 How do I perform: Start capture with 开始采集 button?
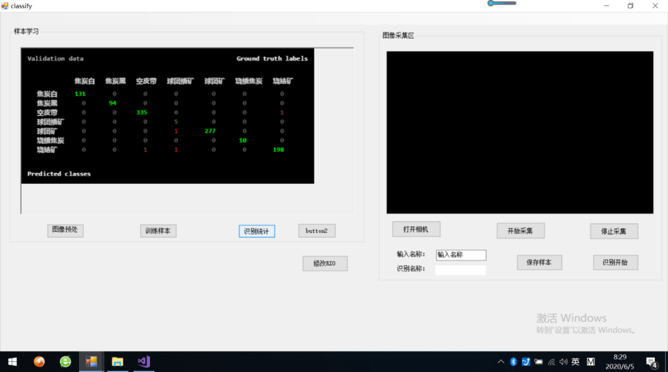pos(521,231)
